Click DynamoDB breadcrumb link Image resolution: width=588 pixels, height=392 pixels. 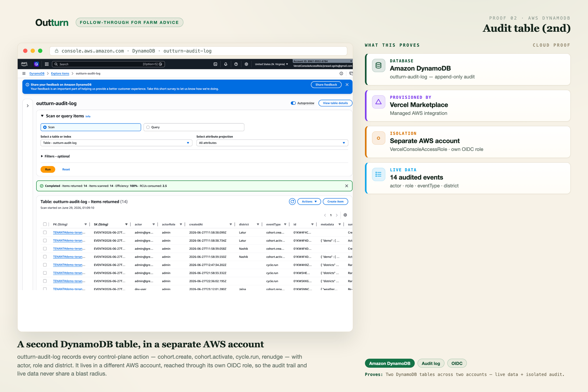pyautogui.click(x=37, y=73)
